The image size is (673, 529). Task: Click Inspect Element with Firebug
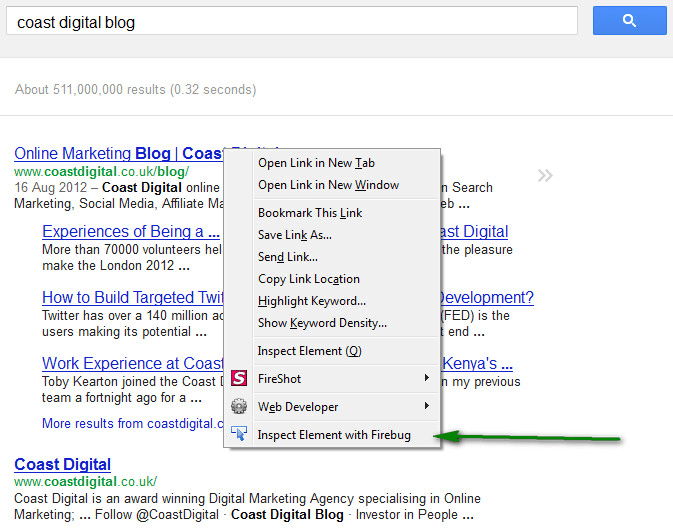tap(333, 435)
